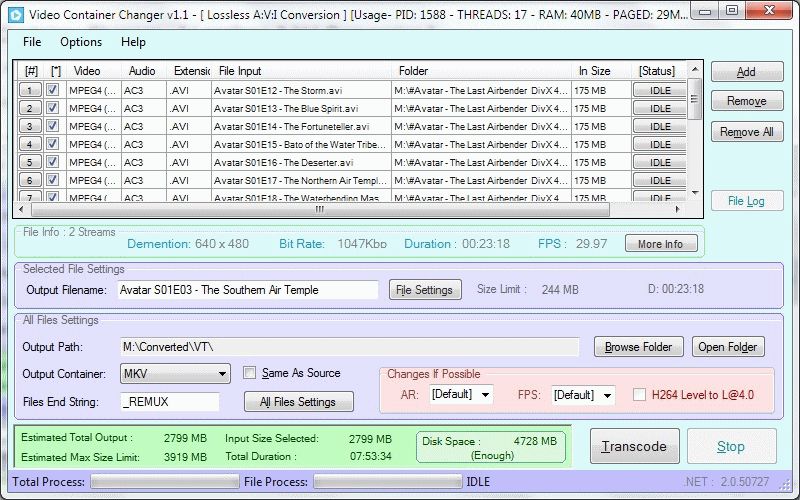Click the horizontal scrollbar thumb of the file list
800x500 pixels.
pyautogui.click(x=320, y=209)
